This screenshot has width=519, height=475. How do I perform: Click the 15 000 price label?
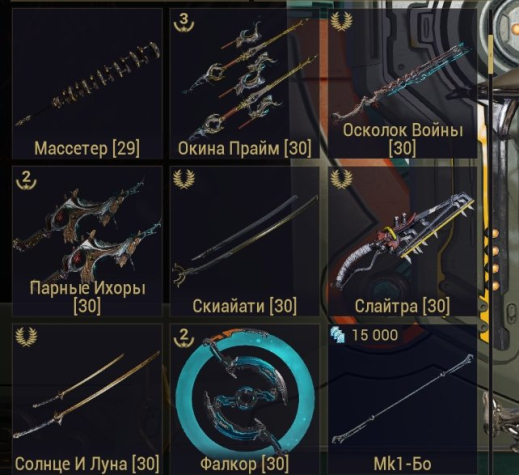coord(375,335)
